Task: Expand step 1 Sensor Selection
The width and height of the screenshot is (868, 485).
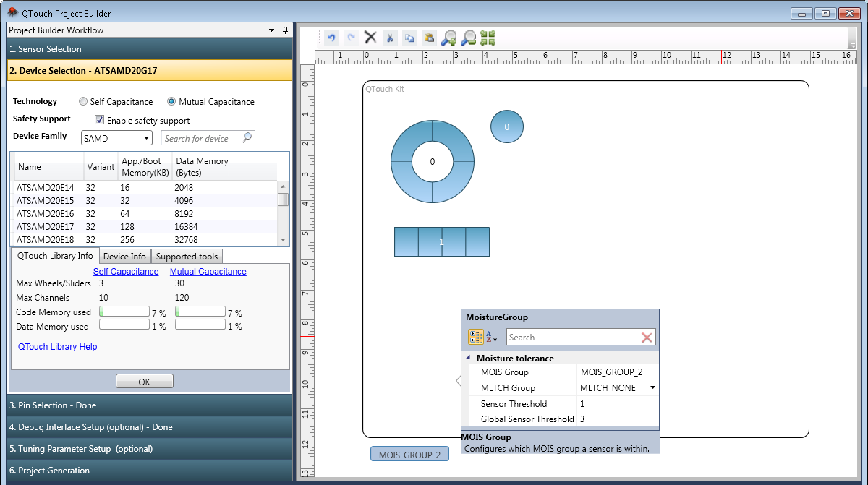Action: pyautogui.click(x=149, y=49)
